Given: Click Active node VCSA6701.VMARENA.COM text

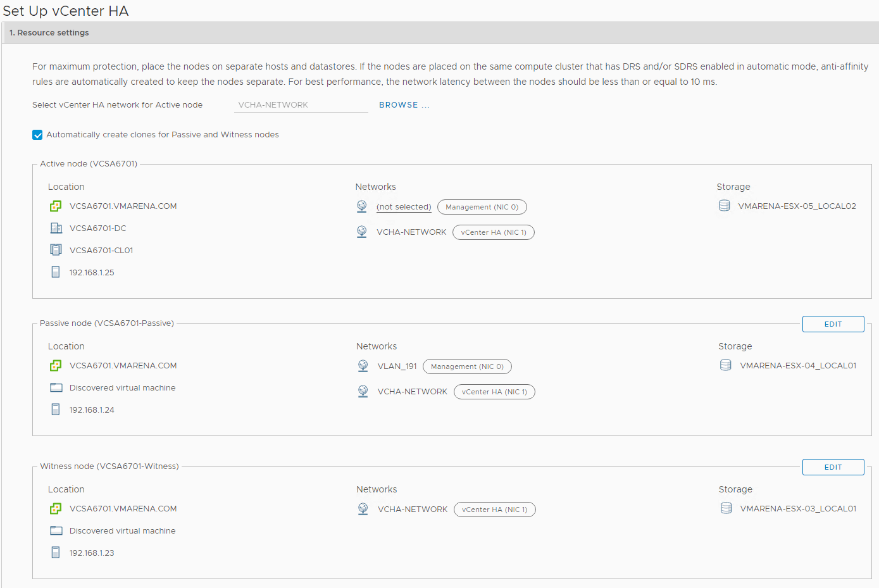Looking at the screenshot, I should point(123,206).
